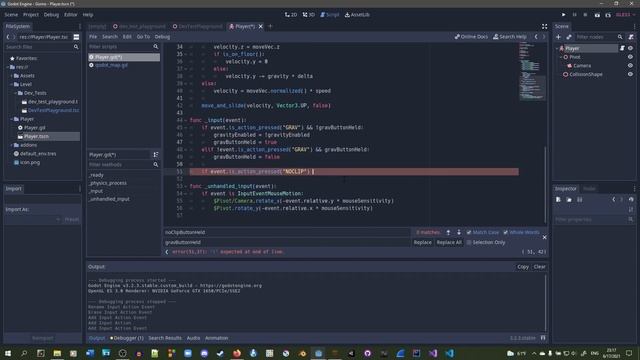Go to previous edited script arrow
Screen dimensions: 640x360
(536, 37)
